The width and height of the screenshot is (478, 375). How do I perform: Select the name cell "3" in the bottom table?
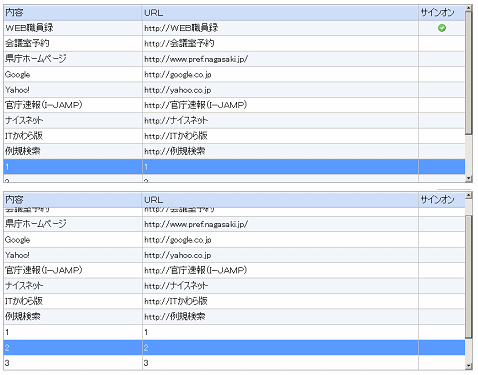pyautogui.click(x=73, y=363)
